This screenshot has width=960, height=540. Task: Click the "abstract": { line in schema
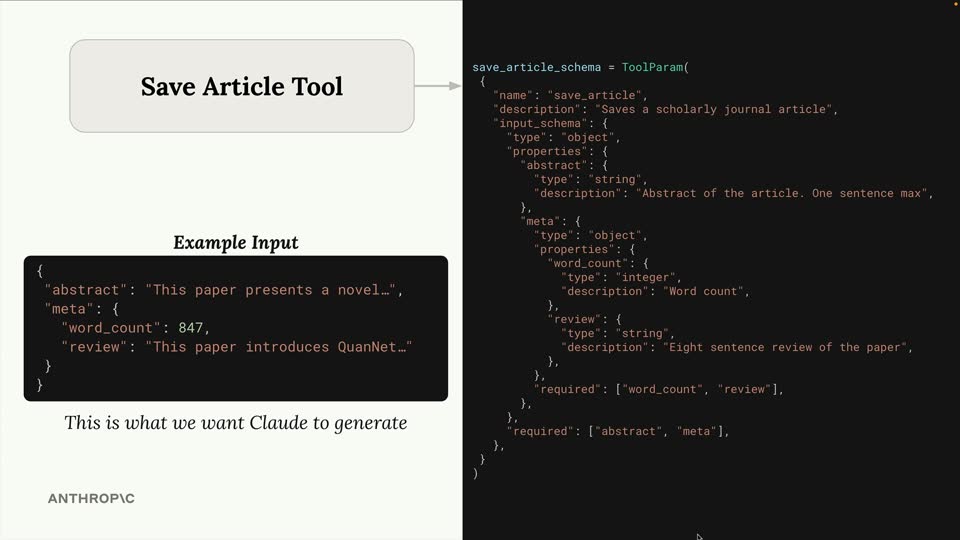[564, 165]
